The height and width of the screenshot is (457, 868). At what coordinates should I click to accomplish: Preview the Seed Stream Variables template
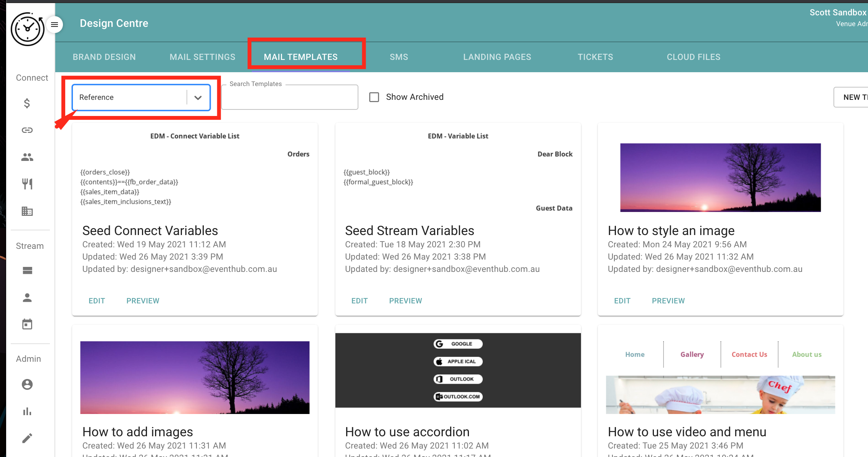[405, 301]
